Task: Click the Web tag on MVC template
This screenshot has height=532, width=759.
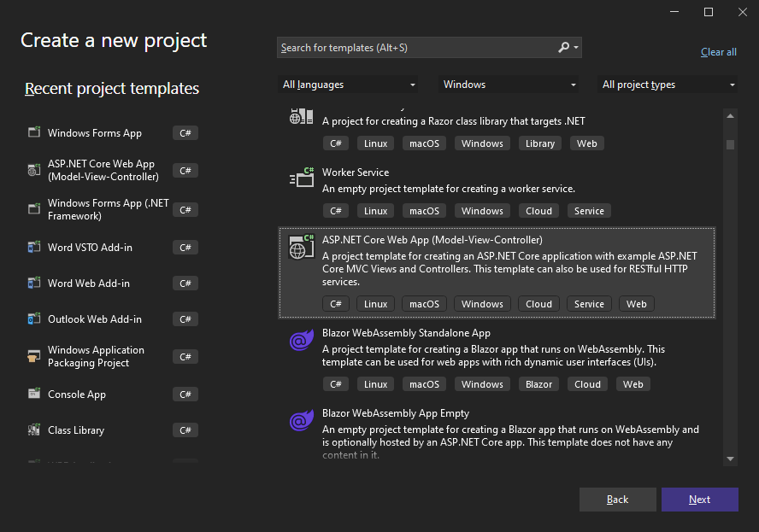Action: pos(636,304)
